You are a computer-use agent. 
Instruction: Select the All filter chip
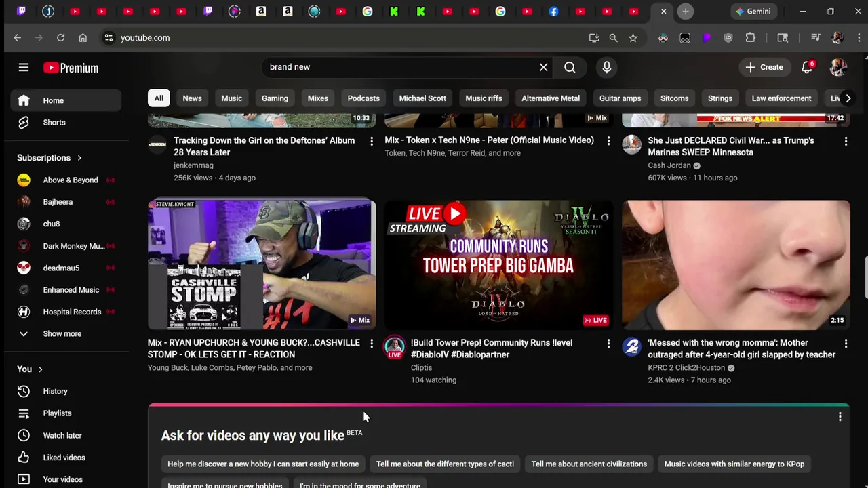158,98
